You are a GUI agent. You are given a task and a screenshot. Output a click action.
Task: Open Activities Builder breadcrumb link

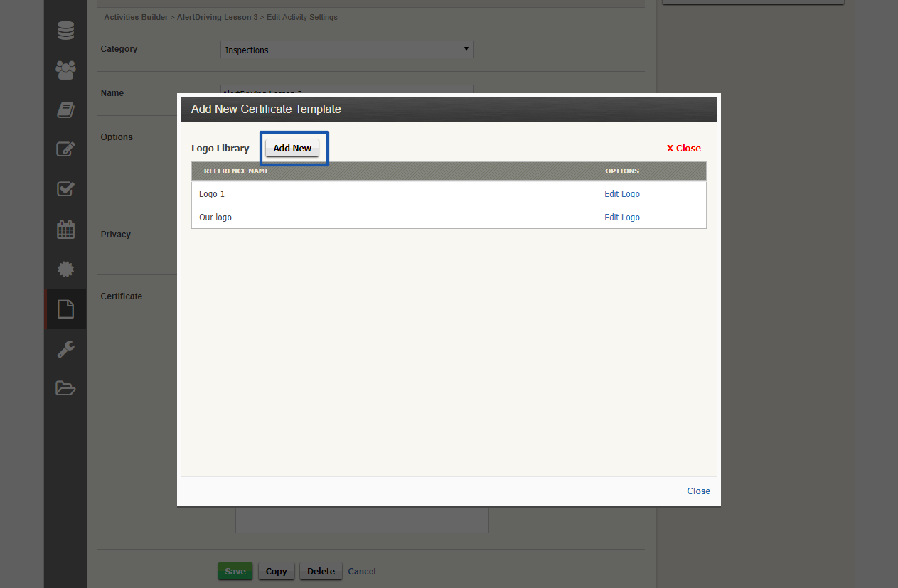[136, 17]
